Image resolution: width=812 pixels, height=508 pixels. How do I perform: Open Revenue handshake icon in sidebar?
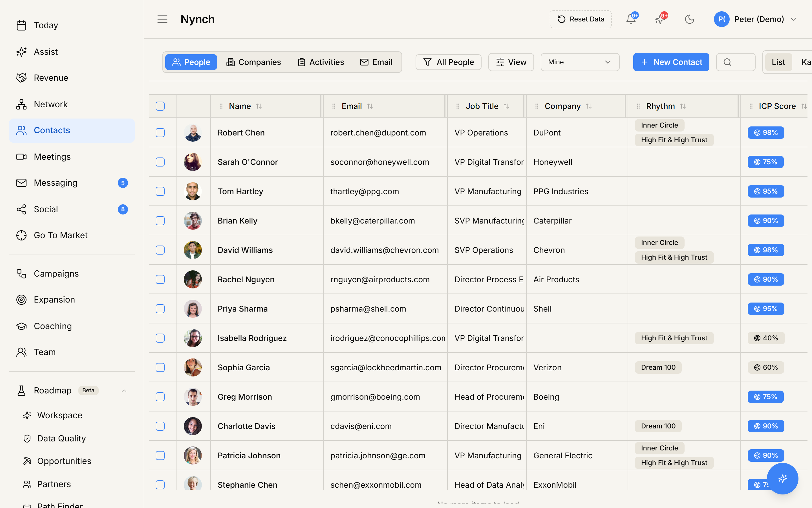click(x=21, y=78)
